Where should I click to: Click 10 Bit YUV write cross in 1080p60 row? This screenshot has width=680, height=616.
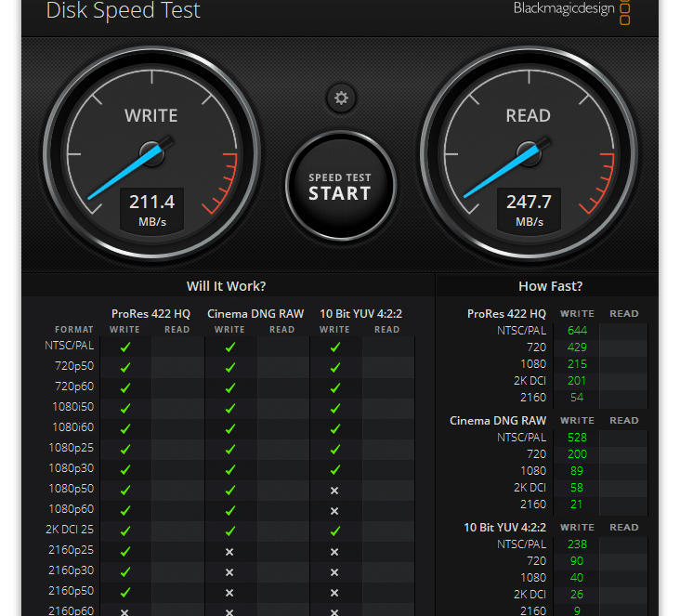[334, 511]
